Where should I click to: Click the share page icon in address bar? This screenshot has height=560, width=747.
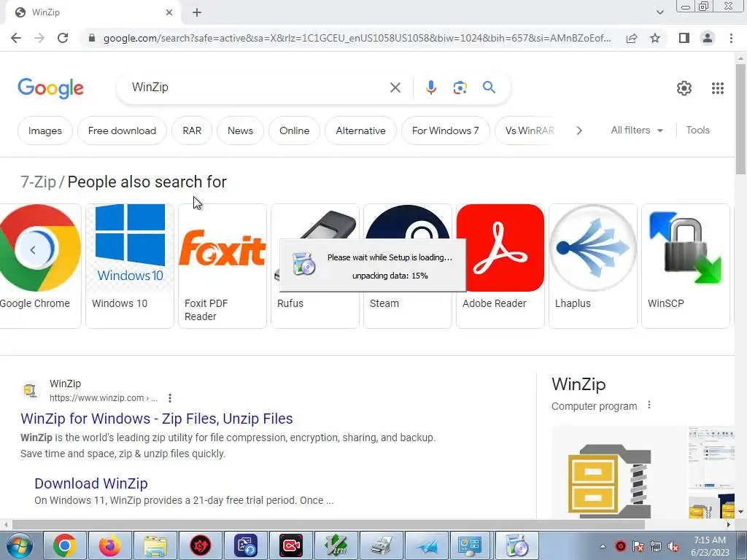coord(632,38)
